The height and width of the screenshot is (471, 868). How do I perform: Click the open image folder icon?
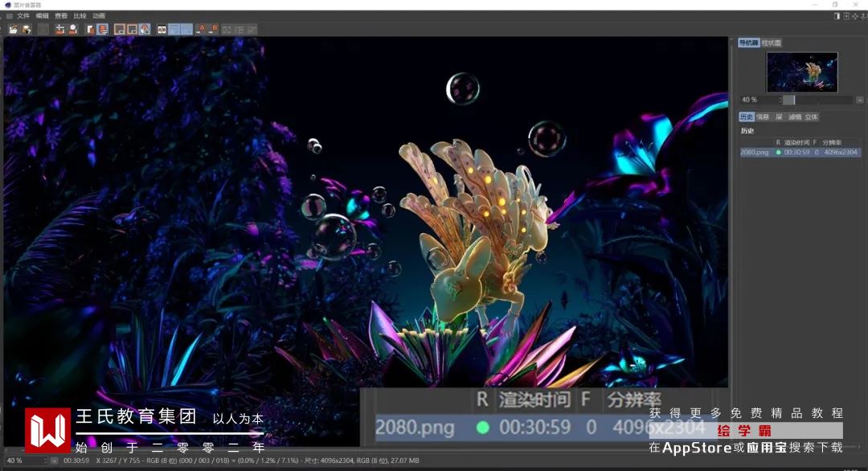(14, 29)
